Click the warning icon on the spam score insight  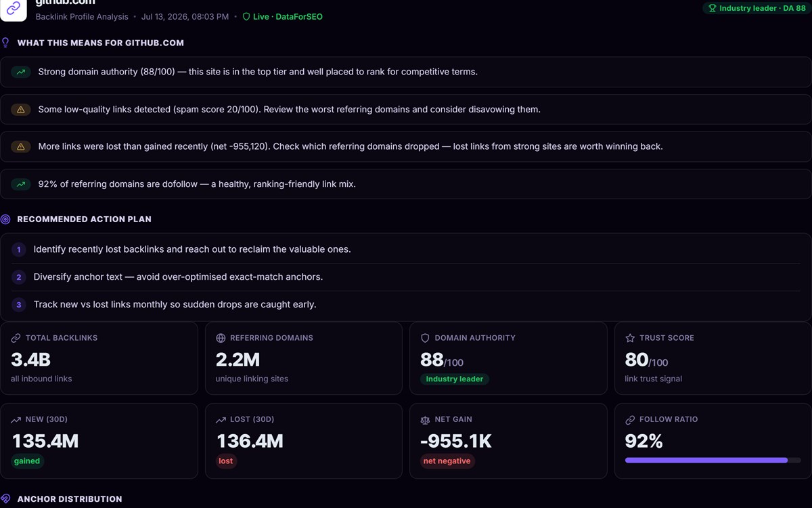21,110
